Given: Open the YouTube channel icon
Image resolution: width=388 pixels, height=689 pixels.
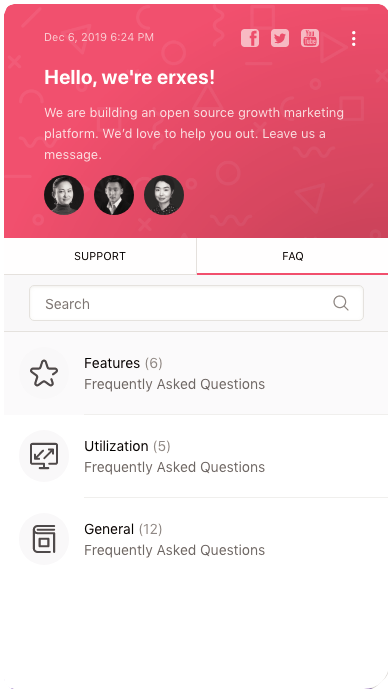Looking at the screenshot, I should 310,38.
